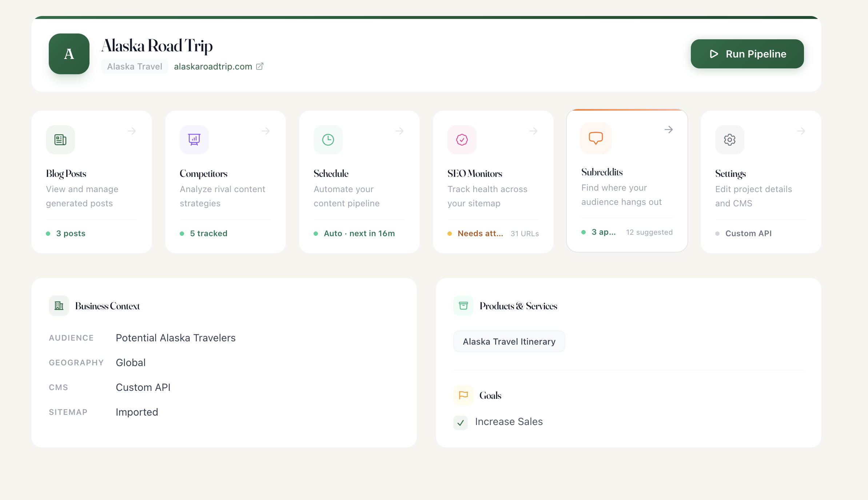The image size is (868, 500).
Task: Click the Settings gear icon
Action: pos(730,140)
